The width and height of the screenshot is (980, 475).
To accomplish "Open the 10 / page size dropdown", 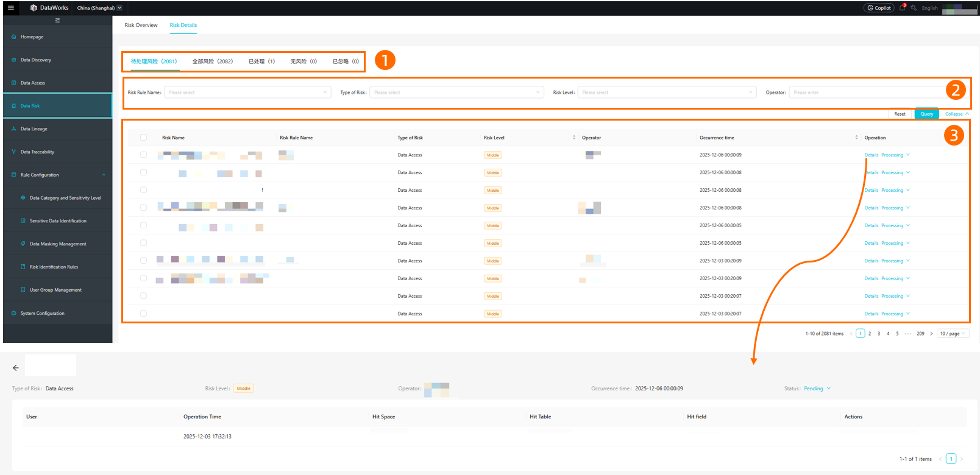I will click(x=953, y=334).
